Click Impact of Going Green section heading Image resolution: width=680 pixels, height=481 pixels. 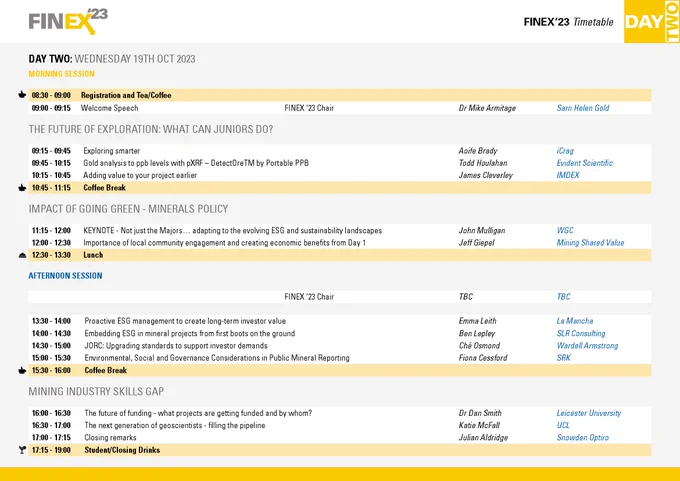pyautogui.click(x=128, y=209)
